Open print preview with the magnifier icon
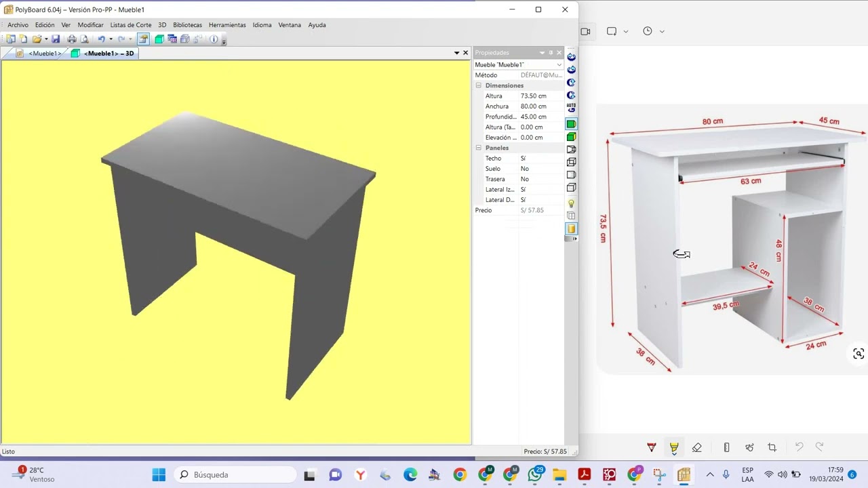Image resolution: width=868 pixels, height=488 pixels. tap(84, 39)
